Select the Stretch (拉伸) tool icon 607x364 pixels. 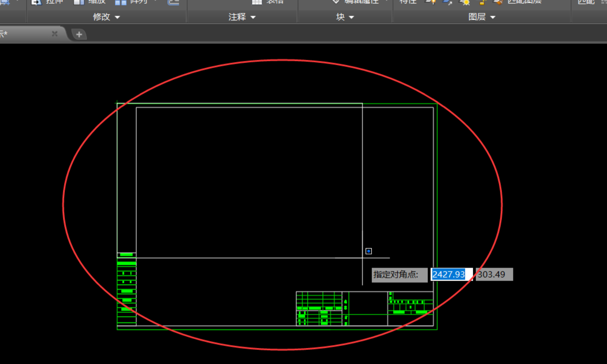36,2
